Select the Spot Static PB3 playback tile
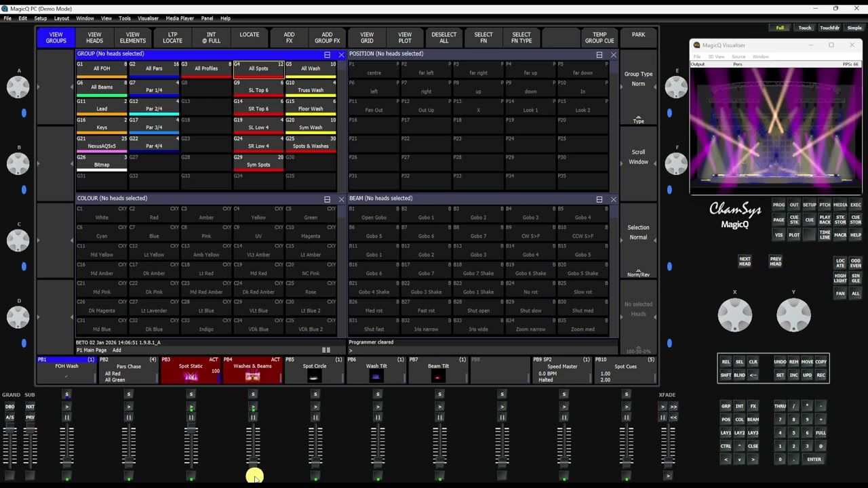Viewport: 868px width, 488px height. click(191, 370)
